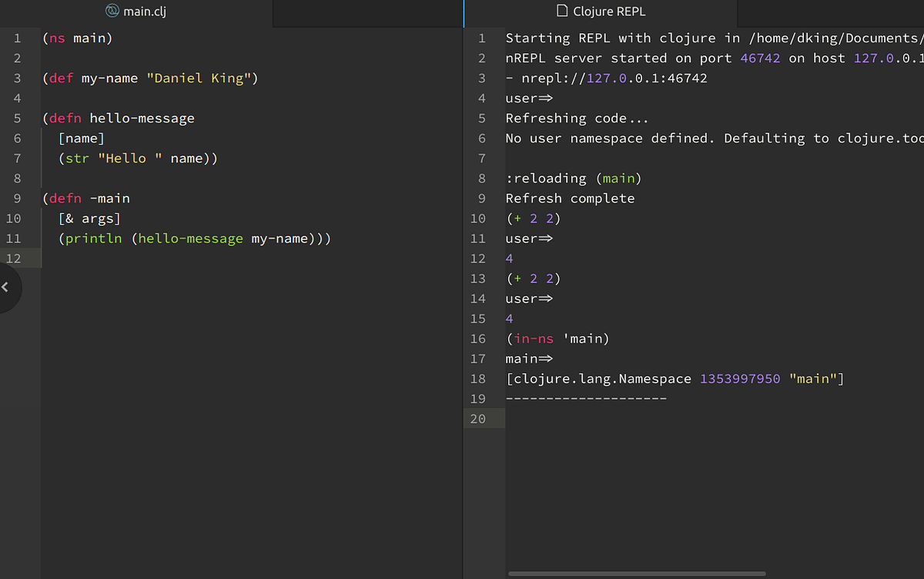Expand the hidden dock using left-edge chevron

(5, 287)
